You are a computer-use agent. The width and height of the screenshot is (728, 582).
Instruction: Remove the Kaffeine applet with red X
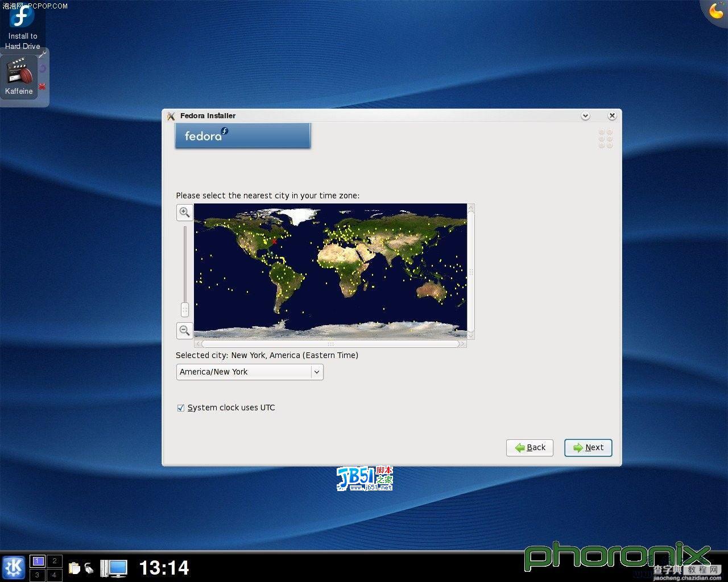pos(42,87)
